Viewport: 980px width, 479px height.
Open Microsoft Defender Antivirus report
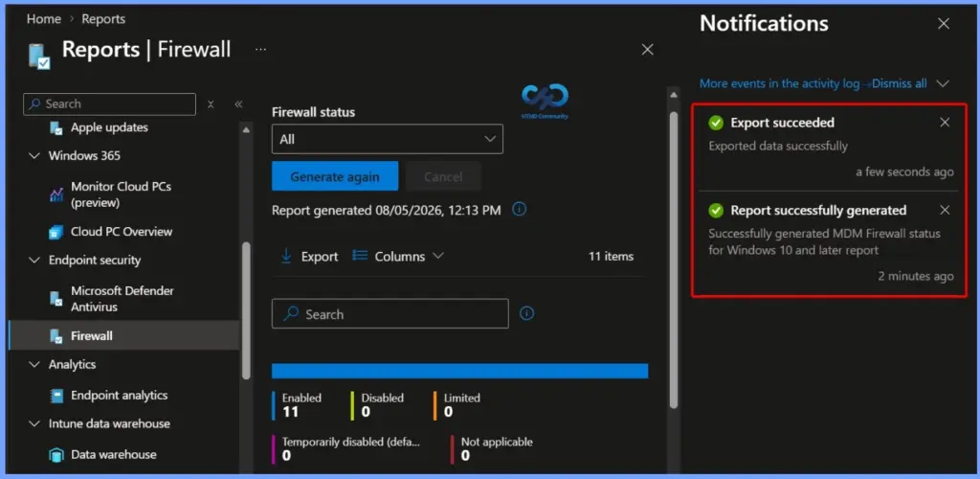click(x=122, y=299)
